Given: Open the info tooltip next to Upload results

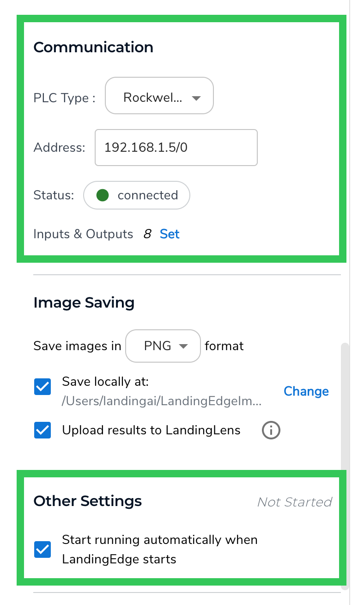Looking at the screenshot, I should click(x=271, y=430).
